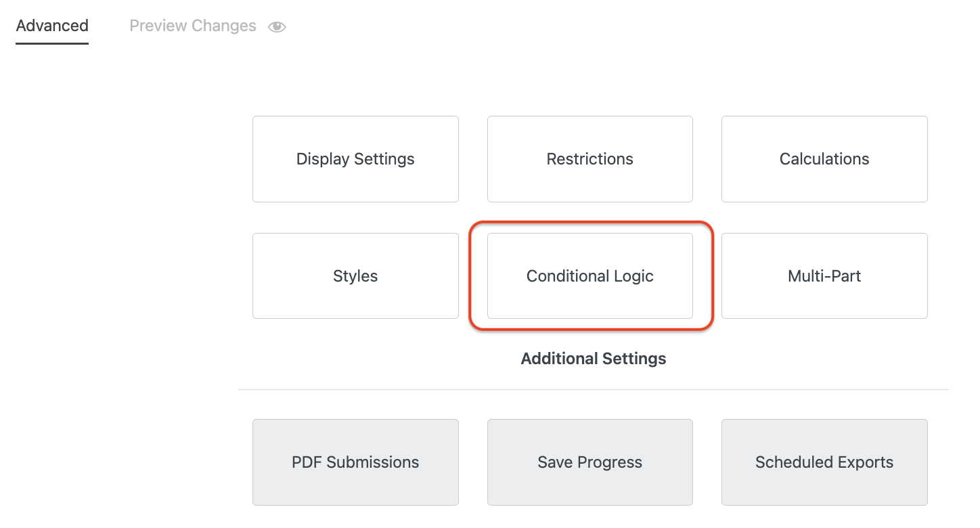Click the eye icon next to Preview Changes
980x528 pixels.
277,26
